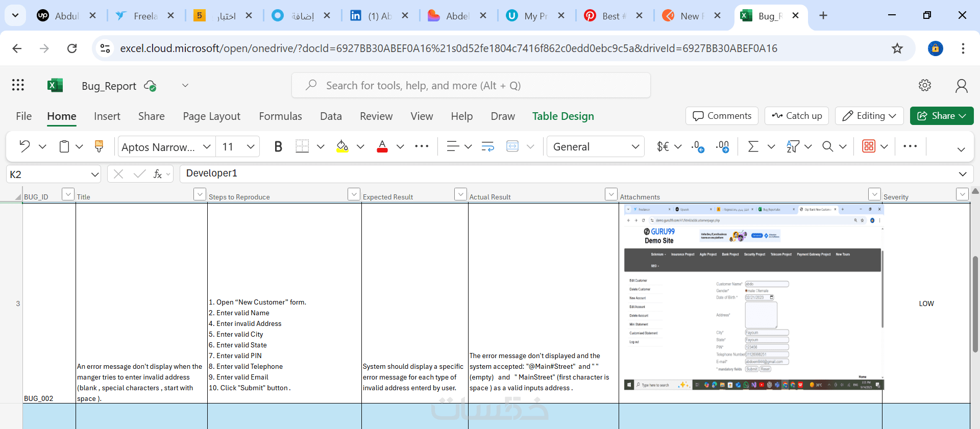Open the Editing mode button
Viewport: 980px width, 429px height.
point(869,116)
